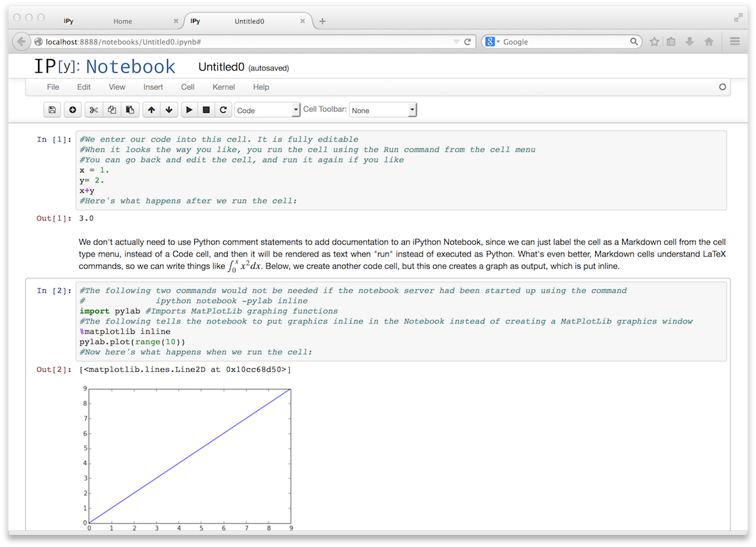Move the selected cell up with the arrow
This screenshot has width=756, height=547.
[x=152, y=110]
